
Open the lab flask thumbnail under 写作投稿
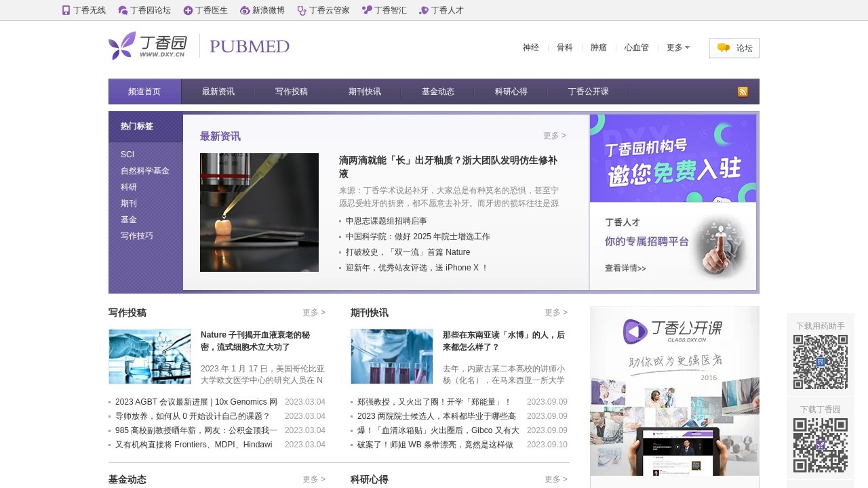pos(150,357)
